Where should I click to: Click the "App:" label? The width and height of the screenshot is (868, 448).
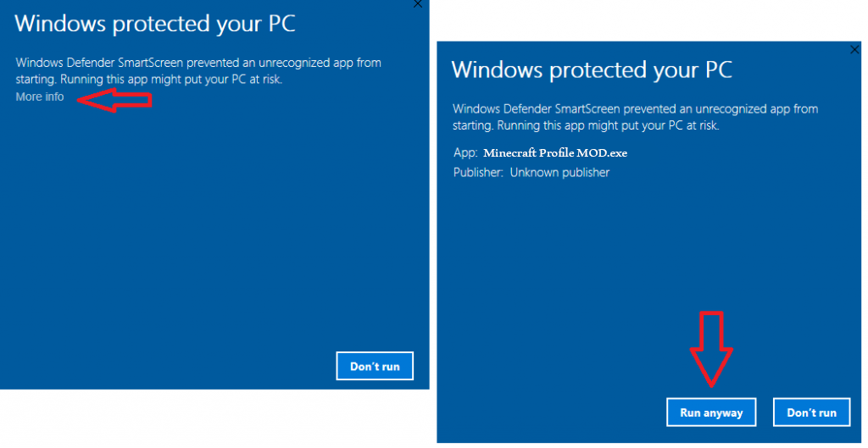465,153
